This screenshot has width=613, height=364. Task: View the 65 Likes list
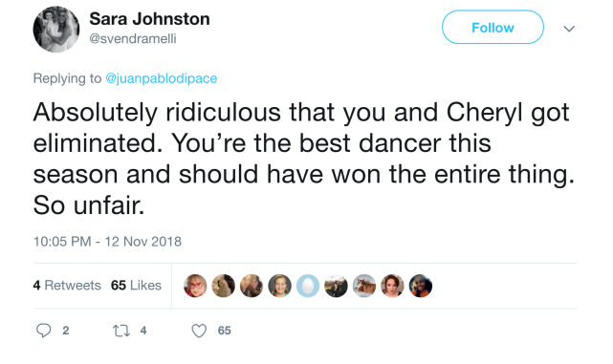136,285
